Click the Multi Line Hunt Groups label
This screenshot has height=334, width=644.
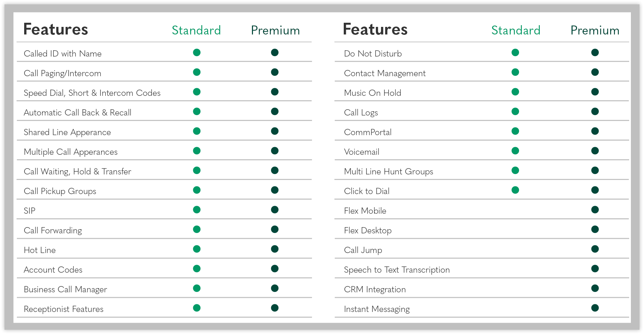[x=389, y=172]
